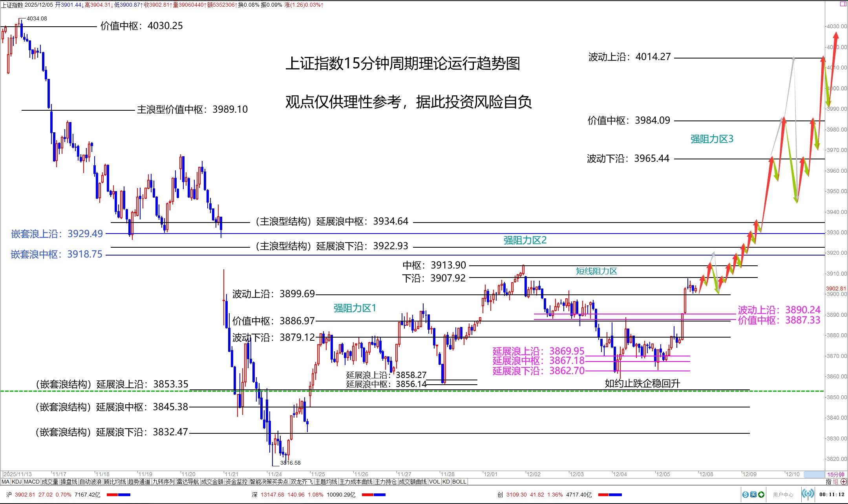Click the top-right window layout icon
848x504 pixels.
pyautogui.click(x=843, y=4)
